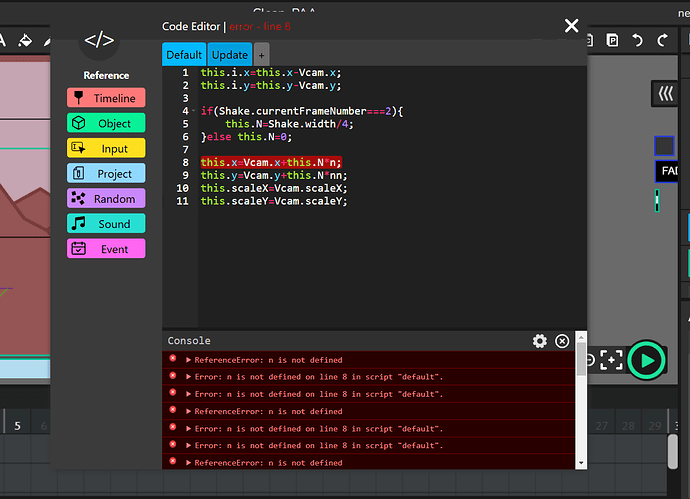Image resolution: width=690 pixels, height=499 pixels.
Task: Expand the second console error entry
Action: [188, 377]
